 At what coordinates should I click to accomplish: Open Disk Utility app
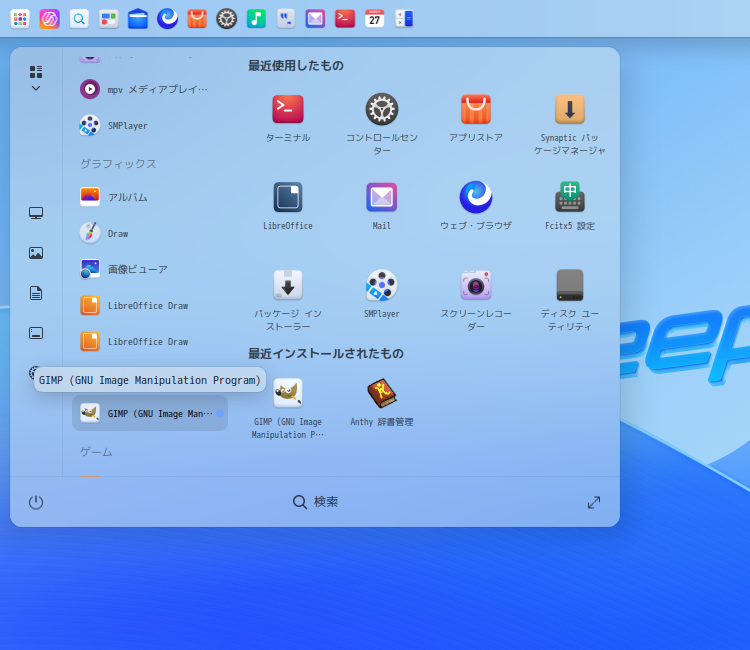[x=570, y=286]
